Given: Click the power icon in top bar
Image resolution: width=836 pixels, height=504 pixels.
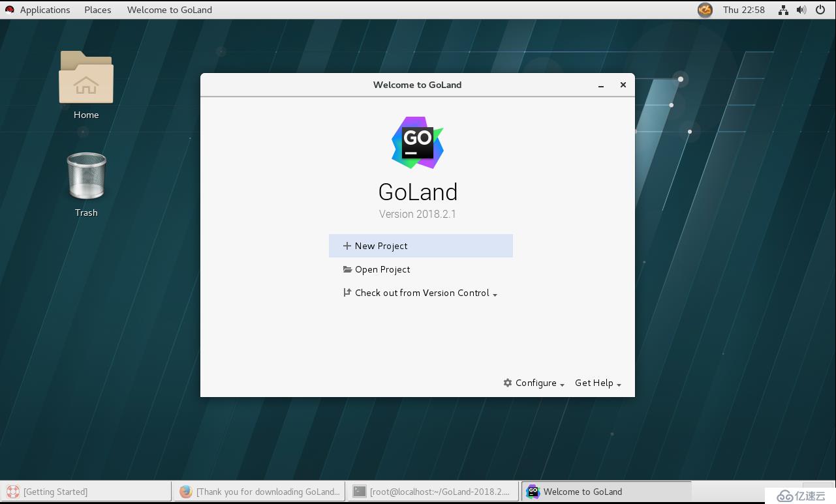Looking at the screenshot, I should pyautogui.click(x=820, y=10).
